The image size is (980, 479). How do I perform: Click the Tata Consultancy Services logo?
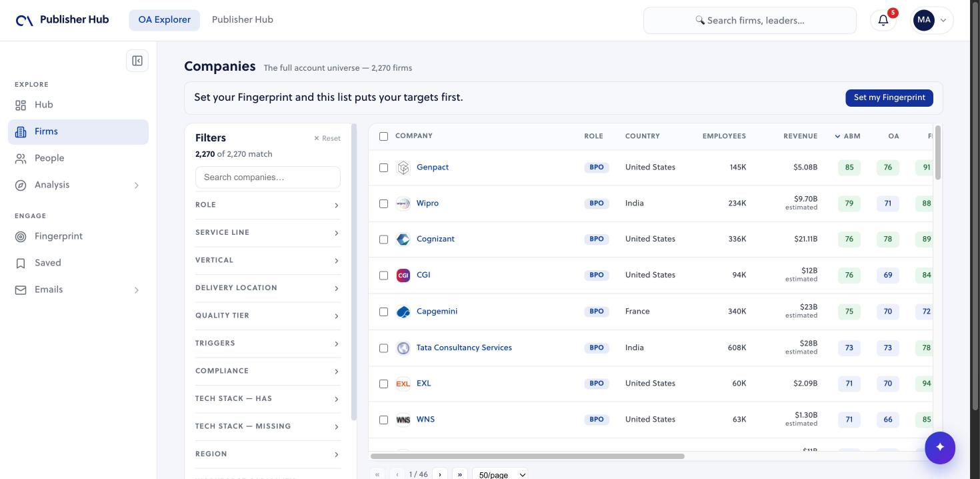click(403, 348)
